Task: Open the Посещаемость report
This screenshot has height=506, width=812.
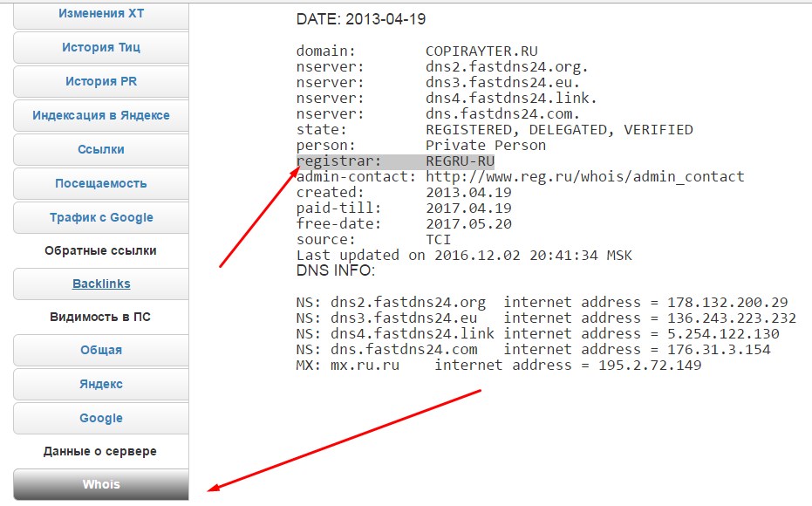Action: pos(101,183)
